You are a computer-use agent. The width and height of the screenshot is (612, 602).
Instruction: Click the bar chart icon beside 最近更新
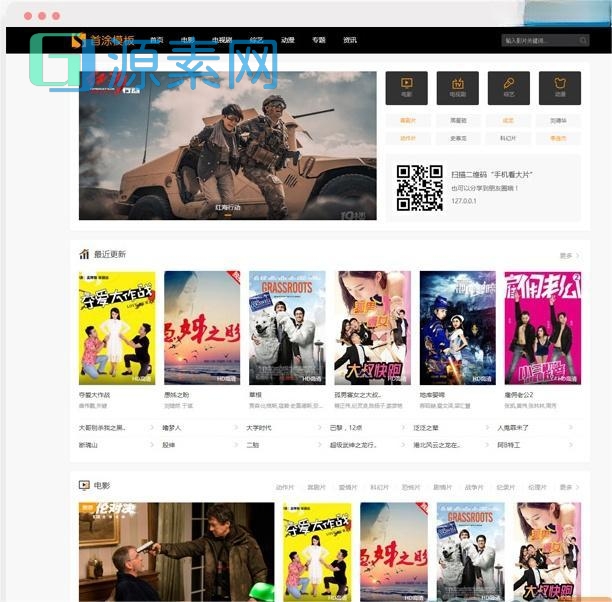pos(84,254)
